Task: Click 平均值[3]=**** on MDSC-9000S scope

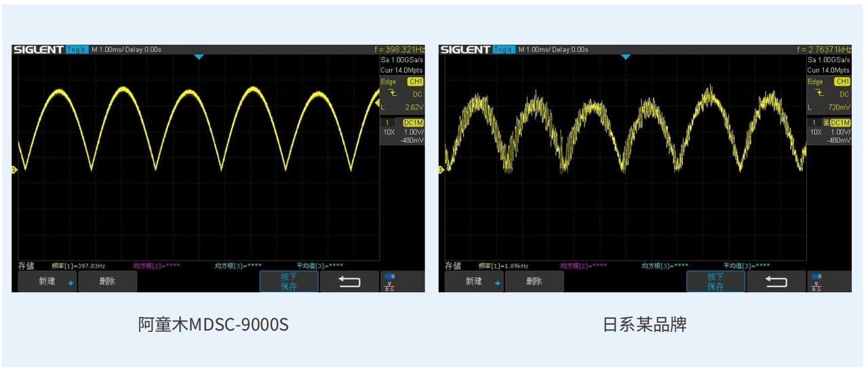Action: pos(319,266)
